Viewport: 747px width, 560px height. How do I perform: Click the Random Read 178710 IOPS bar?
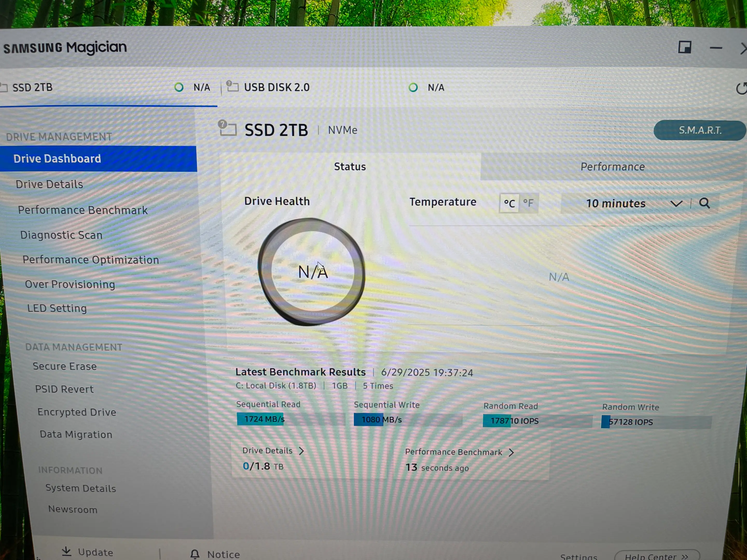pos(537,421)
